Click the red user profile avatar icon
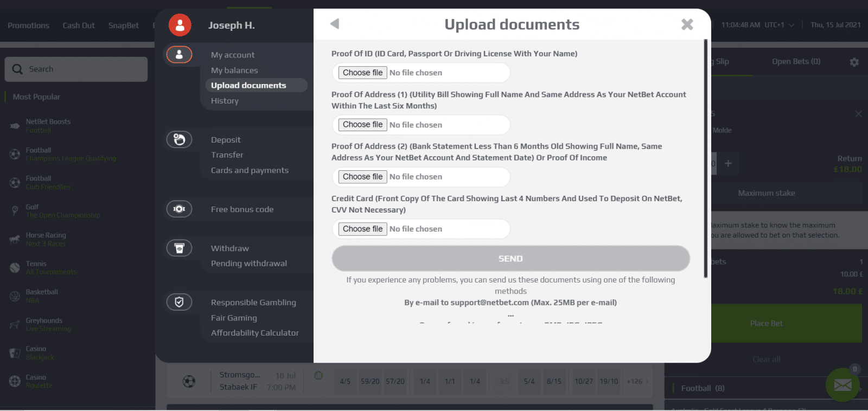The height and width of the screenshot is (411, 868). 180,25
